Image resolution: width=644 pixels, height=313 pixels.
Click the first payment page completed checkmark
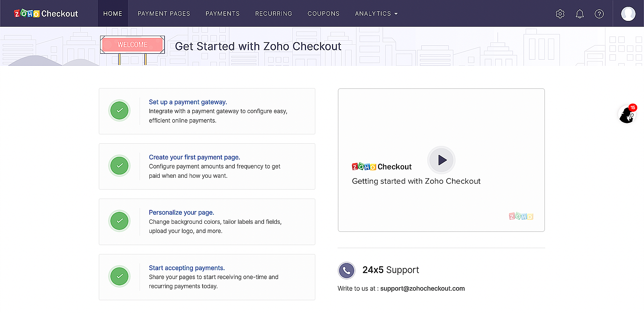pos(119,166)
